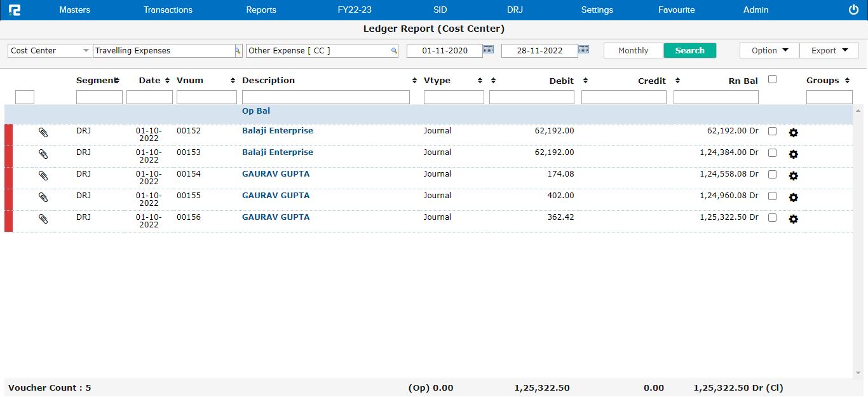Click the search magnifier in Travelling Expenses field
868x397 pixels.
point(238,51)
